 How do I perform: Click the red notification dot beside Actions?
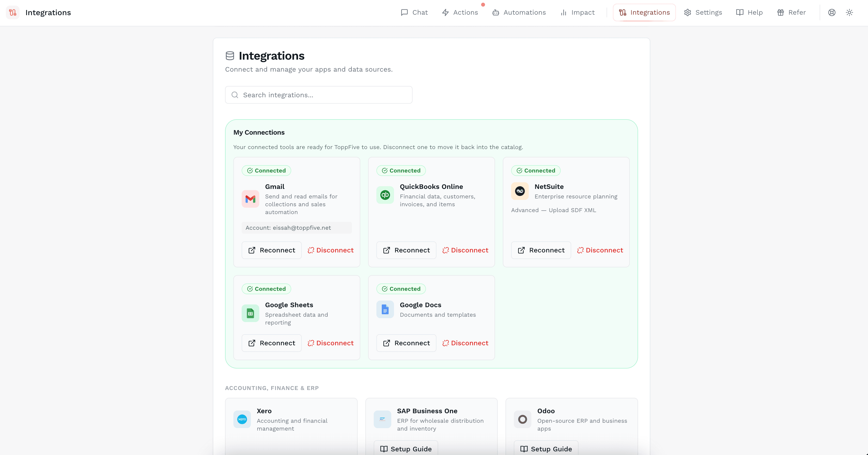[x=483, y=5]
